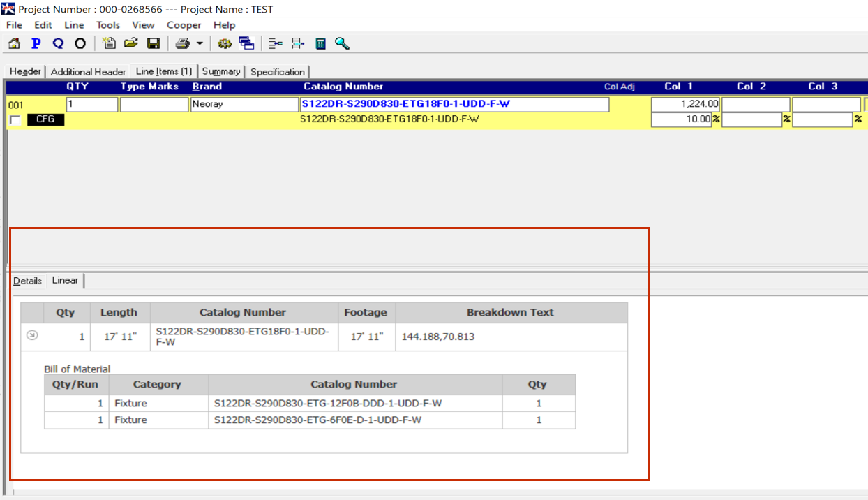Click the empty Col 3 price field
The height and width of the screenshot is (500, 868).
point(826,104)
